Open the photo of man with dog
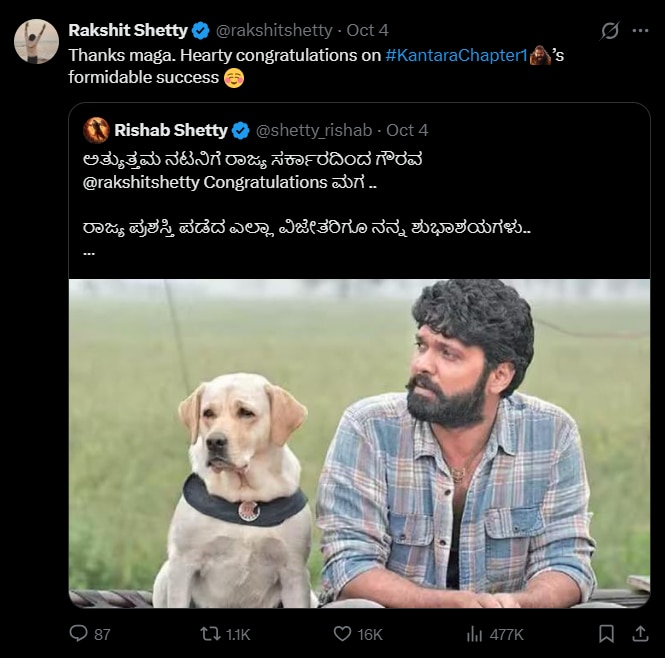 (359, 443)
